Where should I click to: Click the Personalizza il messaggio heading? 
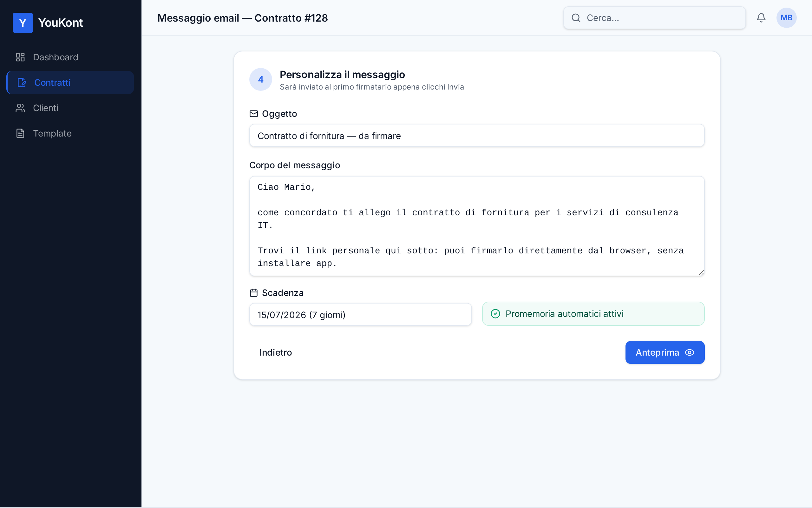coord(342,75)
